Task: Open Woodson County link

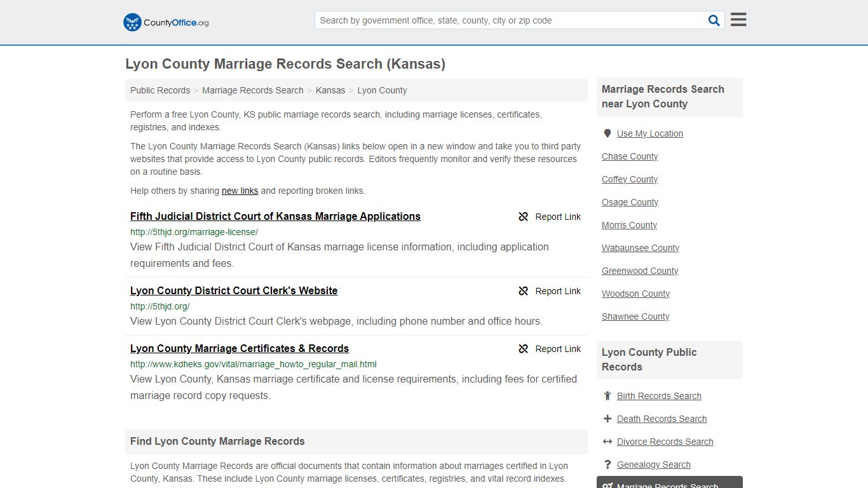Action: pos(635,294)
